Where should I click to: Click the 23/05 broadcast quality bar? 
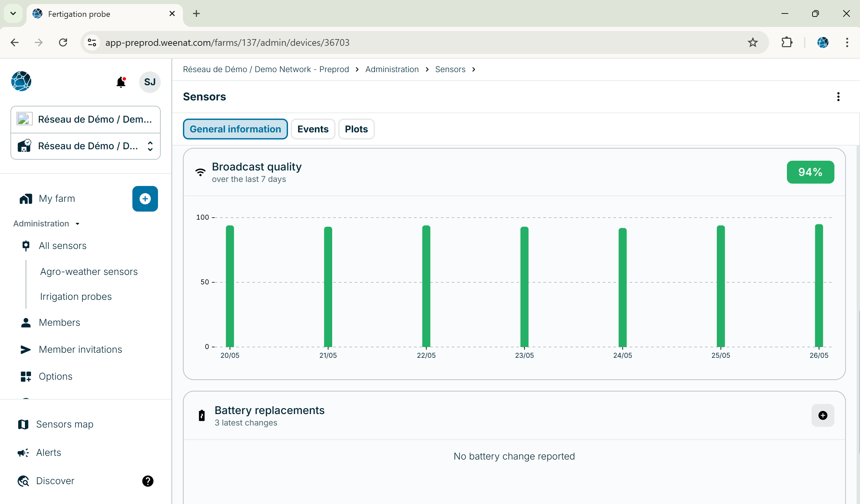(x=524, y=287)
